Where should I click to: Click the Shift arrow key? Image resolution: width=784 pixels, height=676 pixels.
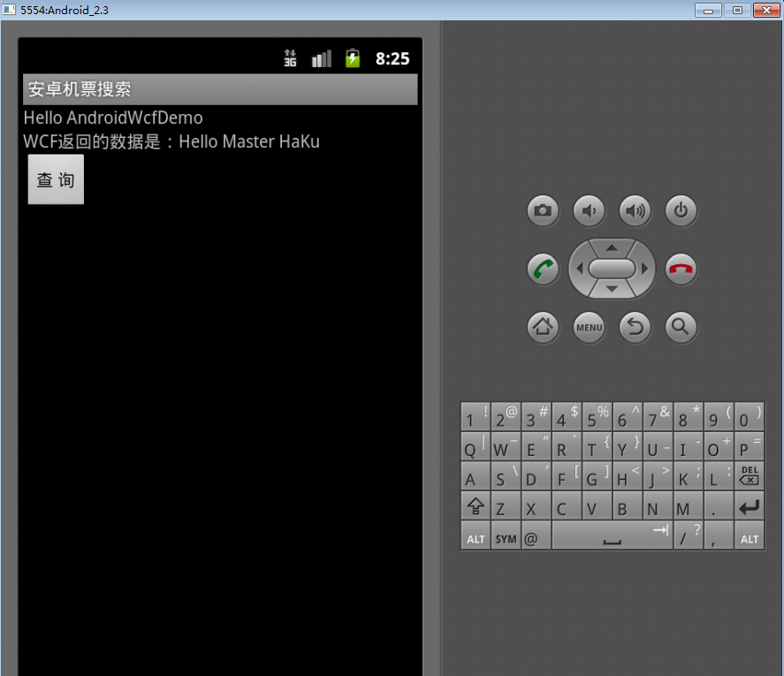click(x=476, y=505)
